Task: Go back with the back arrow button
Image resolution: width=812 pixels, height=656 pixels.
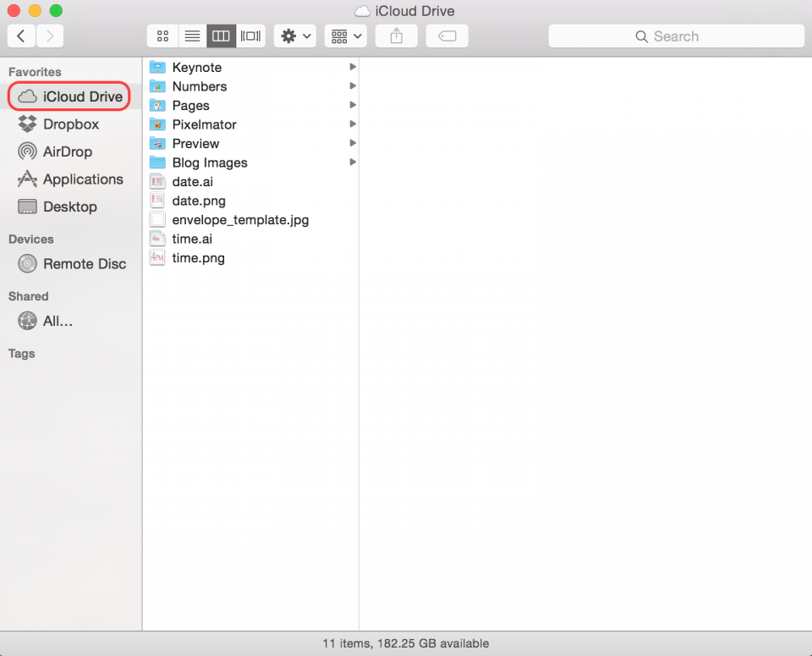Action: tap(21, 36)
